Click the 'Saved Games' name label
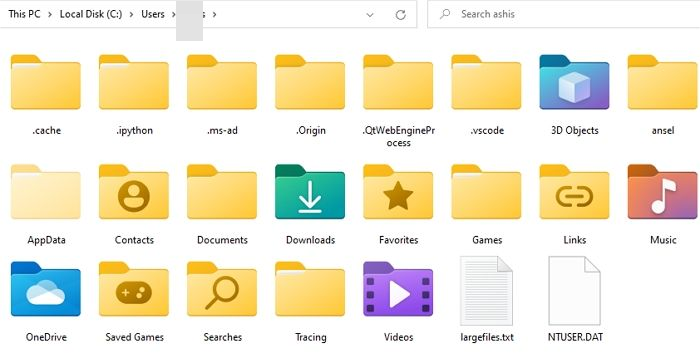The width and height of the screenshot is (700, 363). (134, 337)
